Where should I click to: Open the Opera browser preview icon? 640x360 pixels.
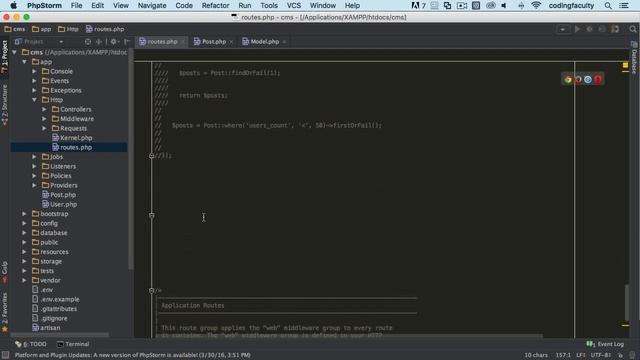[598, 80]
